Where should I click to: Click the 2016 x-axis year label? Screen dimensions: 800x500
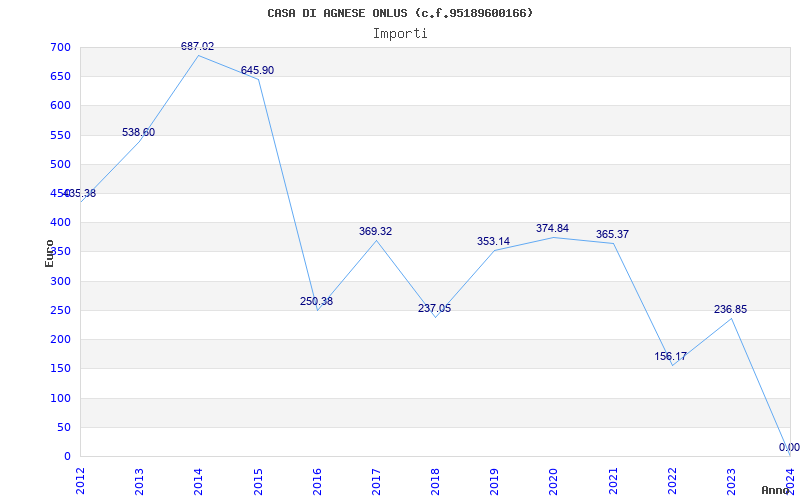click(317, 480)
